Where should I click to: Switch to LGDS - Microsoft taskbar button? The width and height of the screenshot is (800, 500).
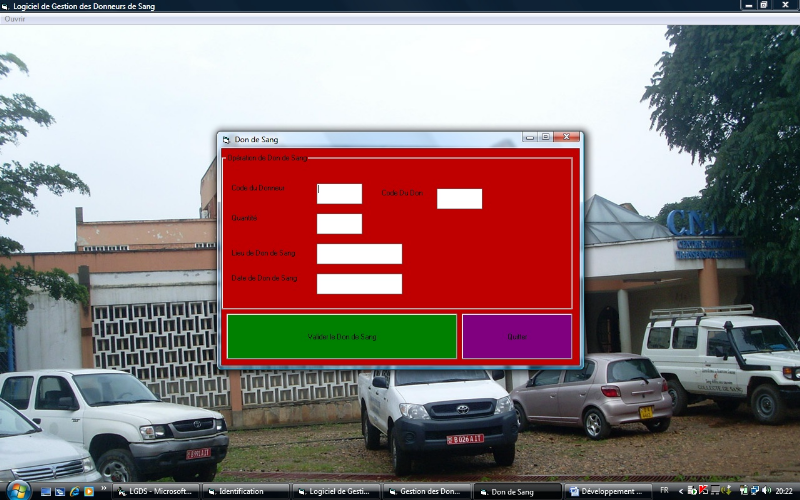coord(155,492)
